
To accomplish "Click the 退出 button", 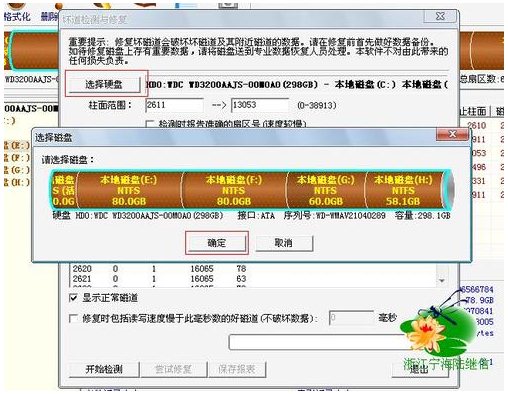I will tap(419, 369).
